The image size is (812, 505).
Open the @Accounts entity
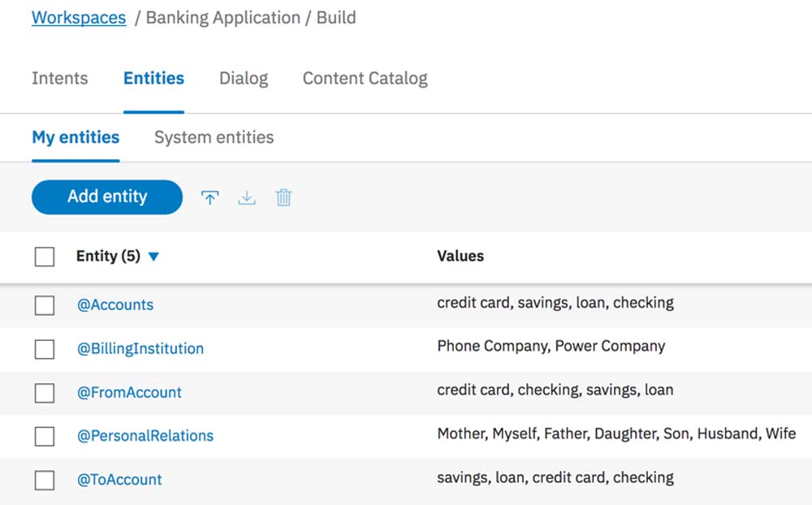115,305
